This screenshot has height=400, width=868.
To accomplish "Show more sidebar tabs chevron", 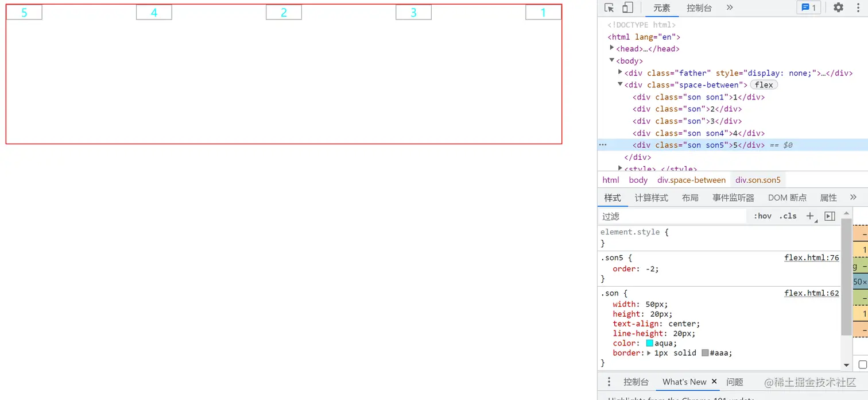I will 853,197.
